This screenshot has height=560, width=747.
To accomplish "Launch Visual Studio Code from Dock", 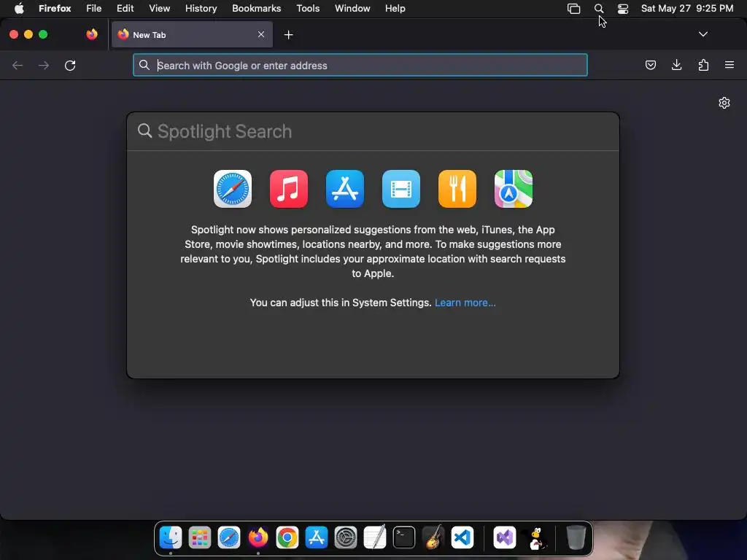I will click(x=462, y=537).
